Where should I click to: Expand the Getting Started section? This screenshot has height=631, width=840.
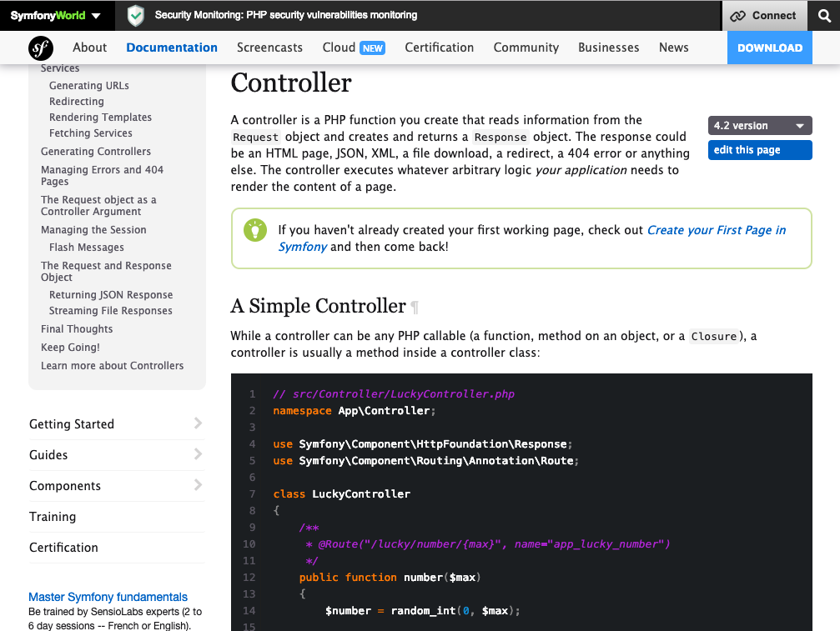pos(116,424)
